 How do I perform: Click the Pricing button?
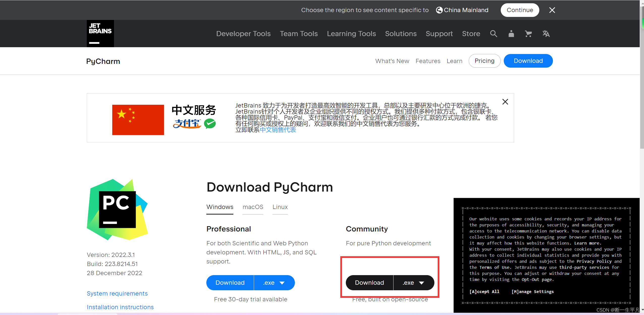pyautogui.click(x=484, y=61)
